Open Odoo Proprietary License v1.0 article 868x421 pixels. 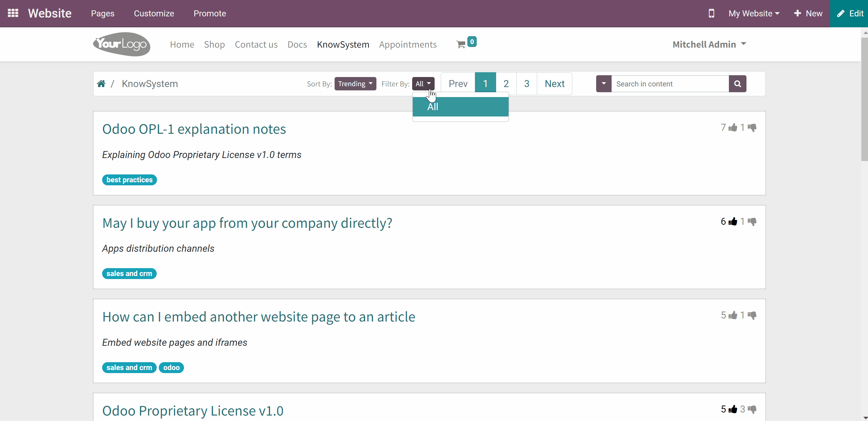click(x=193, y=411)
